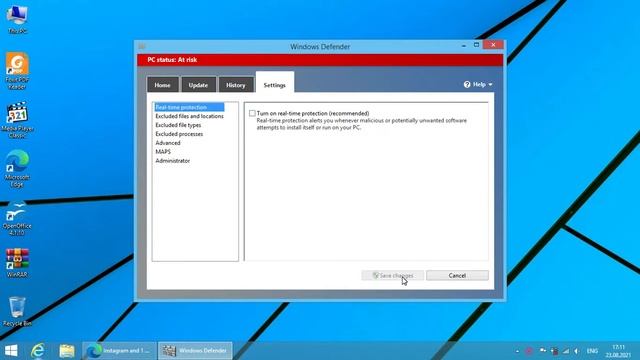Open the Administrator settings category
Viewport: 640px width, 360px height.
(x=172, y=161)
